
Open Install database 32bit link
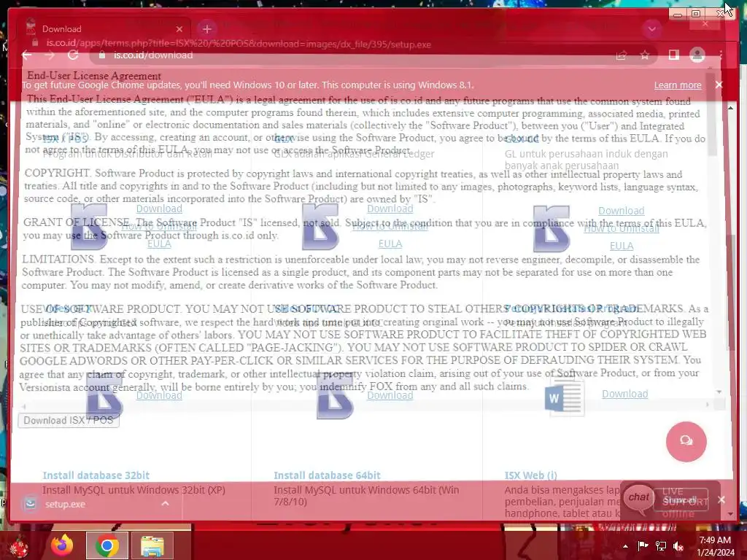(96, 475)
